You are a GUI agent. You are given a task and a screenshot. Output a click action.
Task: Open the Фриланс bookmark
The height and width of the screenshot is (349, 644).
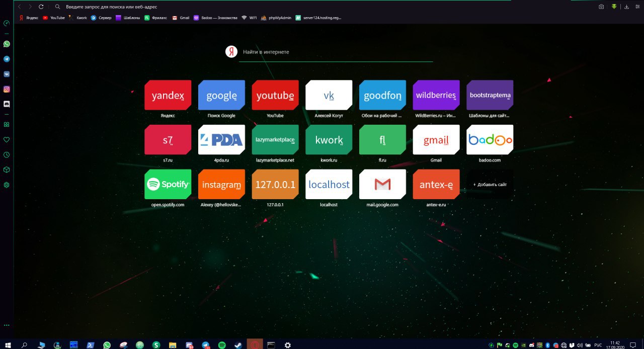coord(156,18)
